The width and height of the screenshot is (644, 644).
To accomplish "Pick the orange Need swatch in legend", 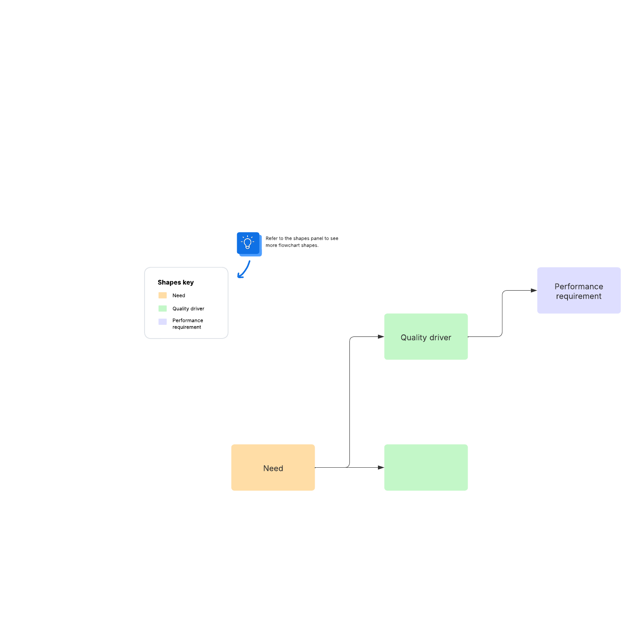I will (x=163, y=295).
